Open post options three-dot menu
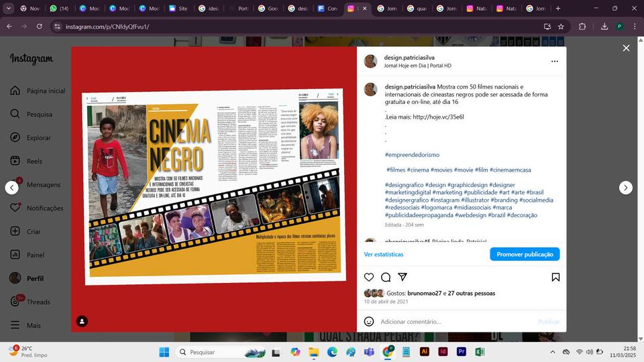The width and height of the screenshot is (644, 362). [x=555, y=61]
